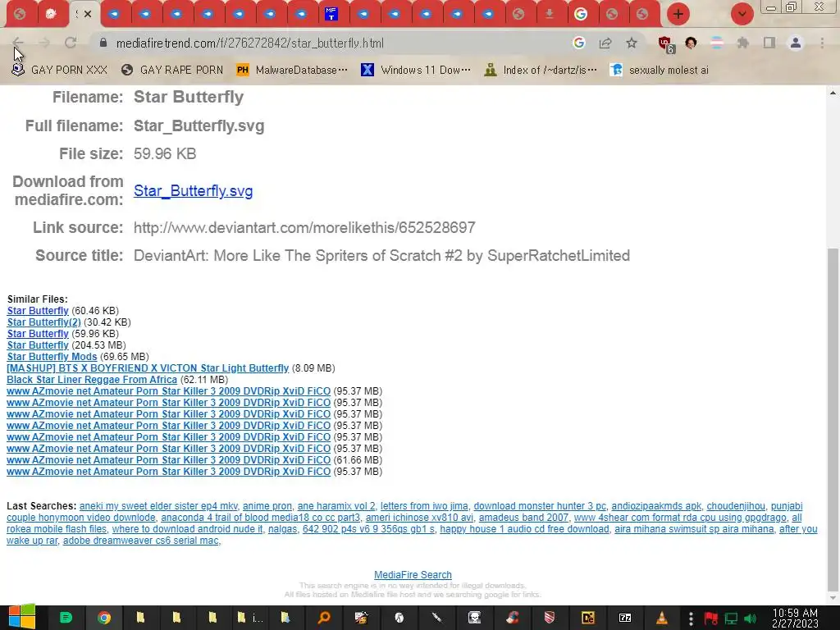Open the 'andiozipaakmds apk' search link
The image size is (840, 630).
tap(656, 505)
